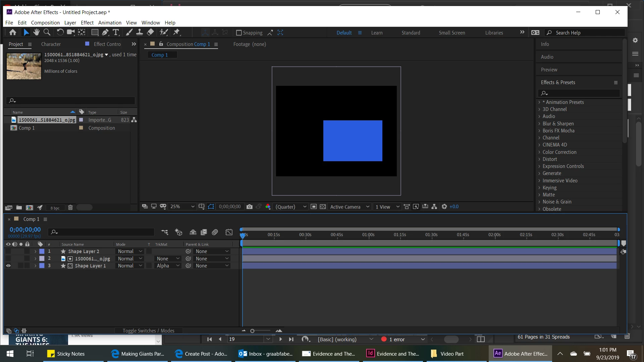Screen dimensions: 644x362
Task: Click the Take Snapshot camera icon
Action: coord(249,207)
